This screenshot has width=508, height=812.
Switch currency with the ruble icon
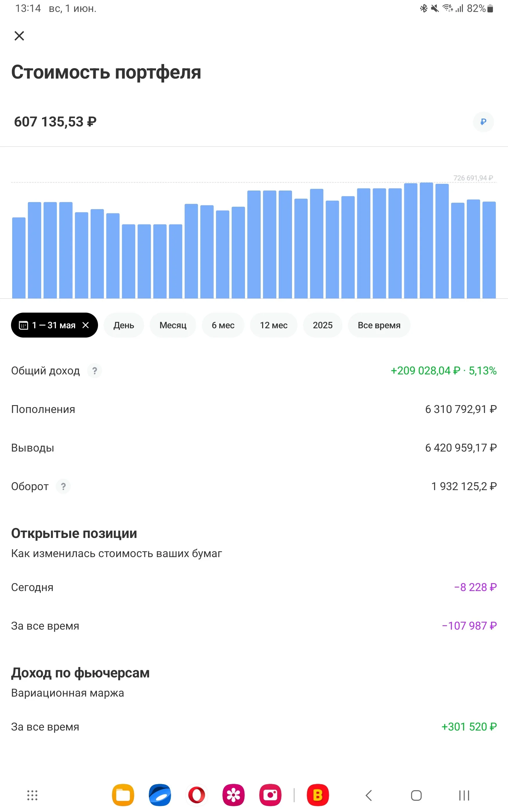[x=483, y=122]
